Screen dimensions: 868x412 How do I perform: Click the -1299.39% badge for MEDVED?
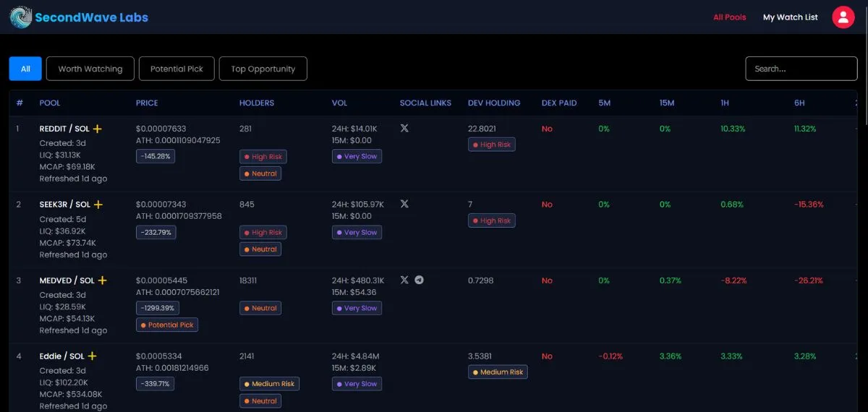click(x=158, y=308)
